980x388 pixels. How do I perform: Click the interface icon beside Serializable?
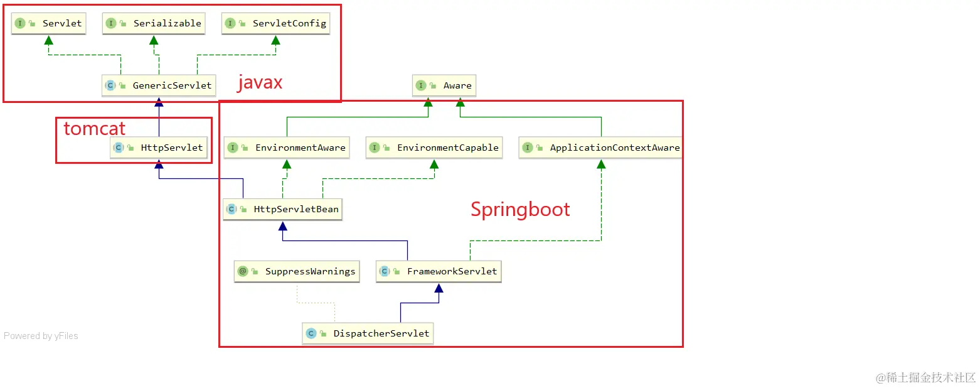tap(111, 23)
